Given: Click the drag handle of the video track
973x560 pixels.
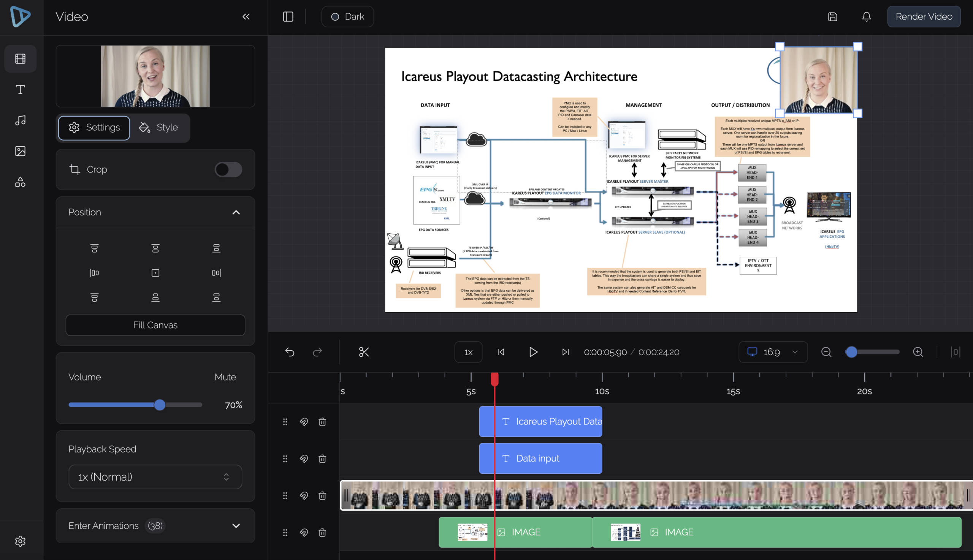Looking at the screenshot, I should (285, 496).
